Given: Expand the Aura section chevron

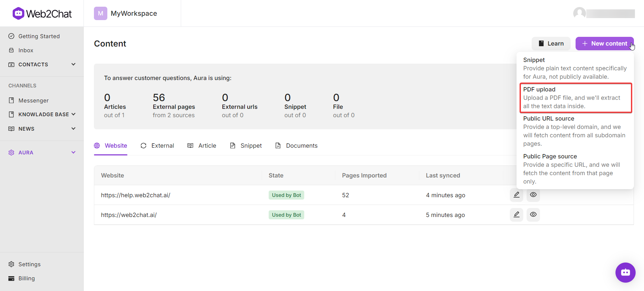Looking at the screenshot, I should [73, 152].
